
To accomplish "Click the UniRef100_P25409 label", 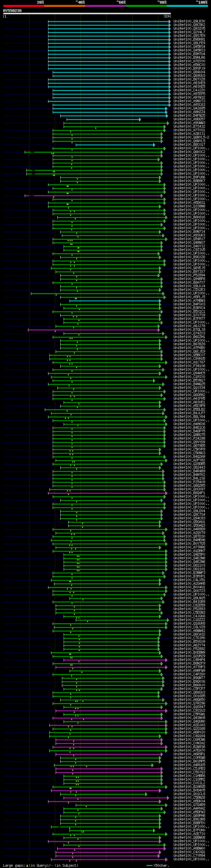I will [189, 482].
